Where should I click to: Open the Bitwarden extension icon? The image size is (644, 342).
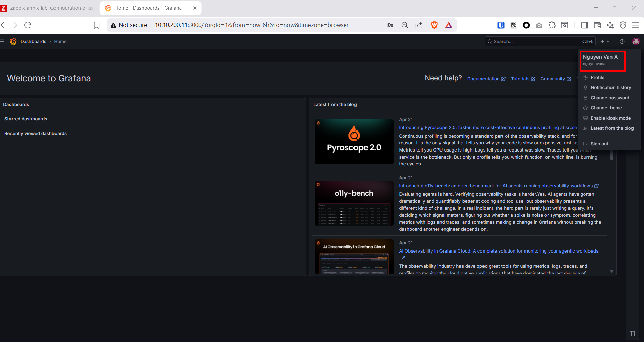501,25
